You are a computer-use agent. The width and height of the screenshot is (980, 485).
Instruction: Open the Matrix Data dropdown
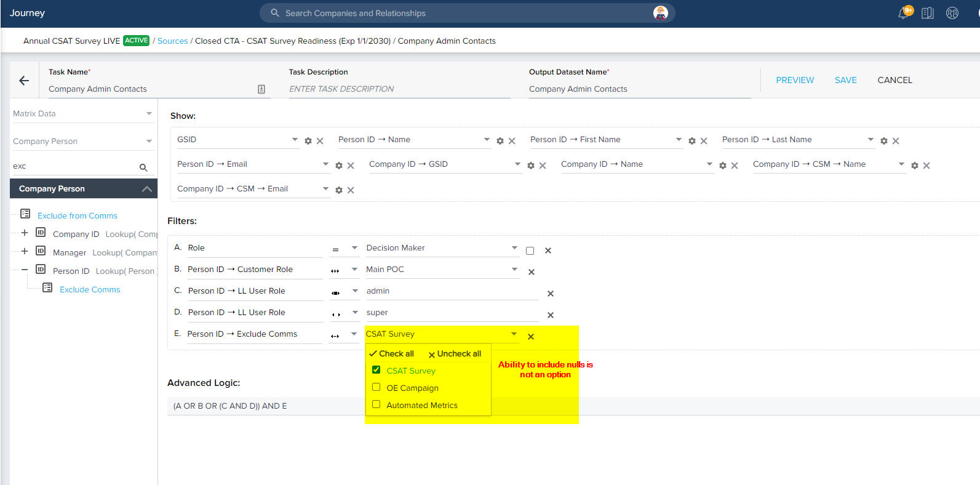(83, 114)
